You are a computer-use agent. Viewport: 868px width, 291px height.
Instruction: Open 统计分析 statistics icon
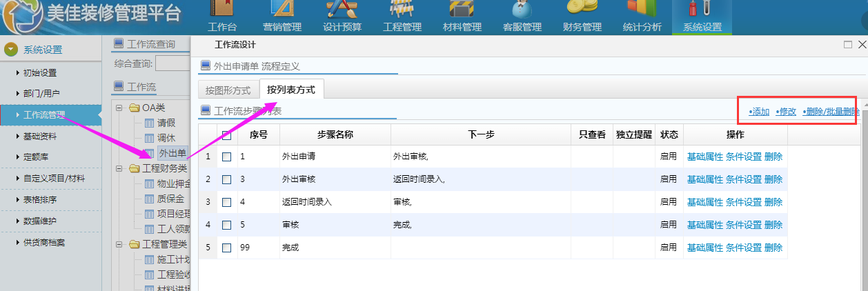(642, 10)
